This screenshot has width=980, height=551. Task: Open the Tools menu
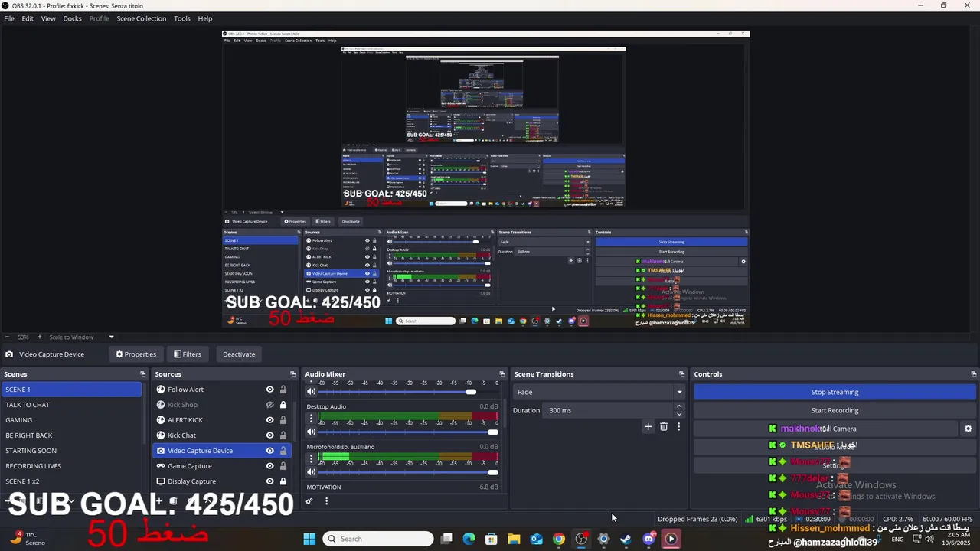[x=182, y=18]
